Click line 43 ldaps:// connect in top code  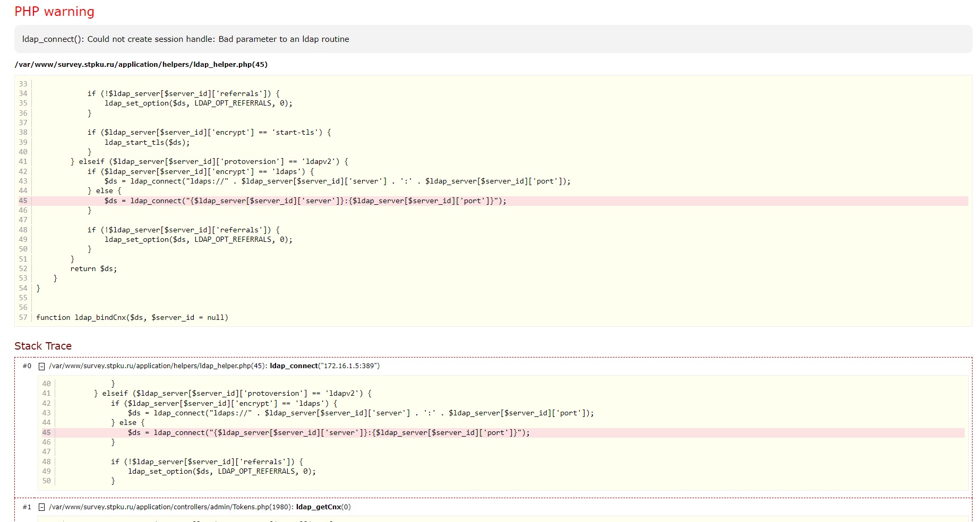(x=337, y=181)
